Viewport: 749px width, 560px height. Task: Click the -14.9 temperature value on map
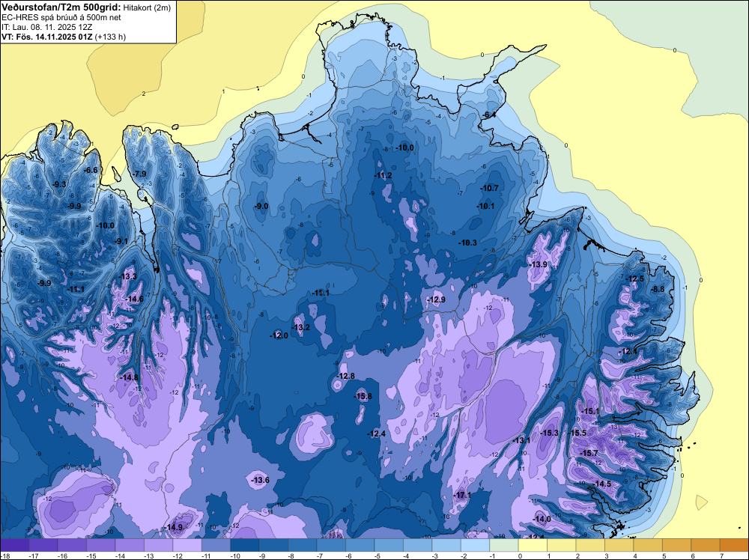175,528
